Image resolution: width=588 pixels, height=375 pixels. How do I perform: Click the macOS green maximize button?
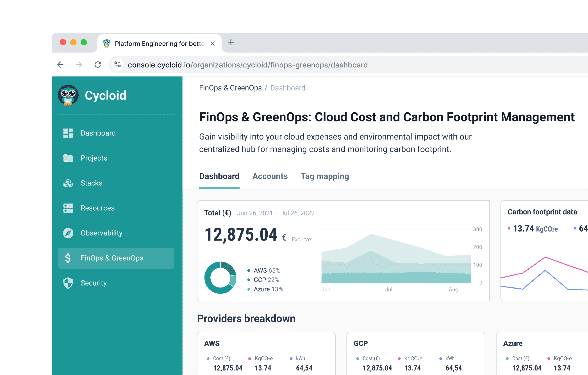coord(84,42)
